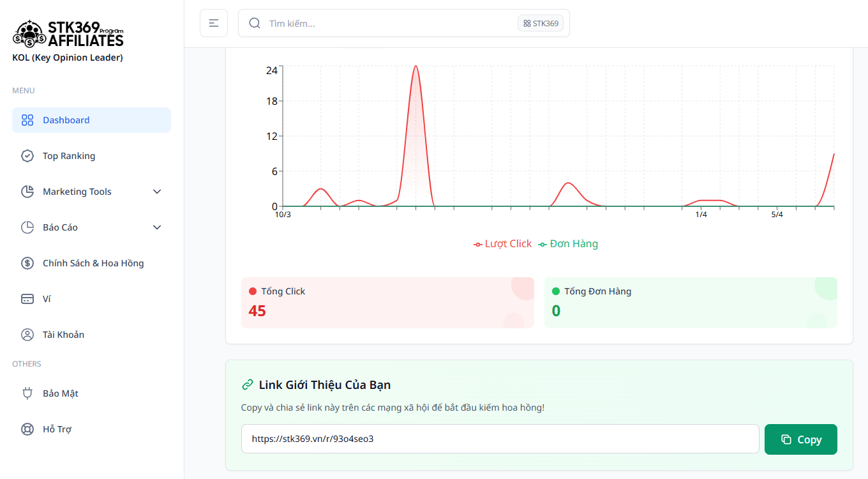Click the Bảo Mật plug icon

coord(27,393)
